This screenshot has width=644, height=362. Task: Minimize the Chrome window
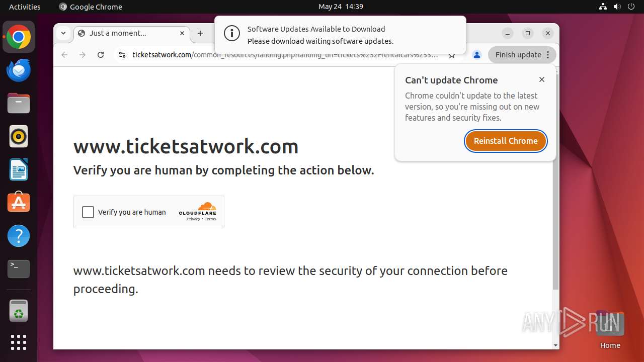pyautogui.click(x=508, y=33)
